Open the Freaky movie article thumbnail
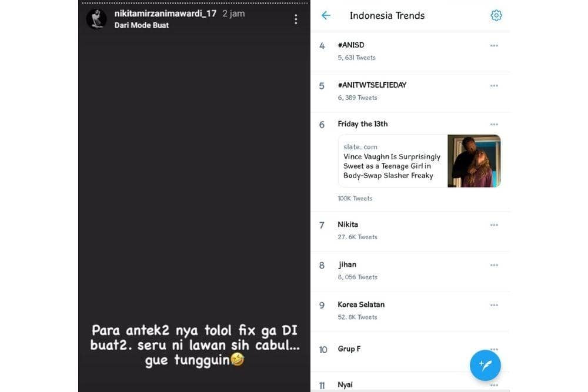 coord(474,160)
